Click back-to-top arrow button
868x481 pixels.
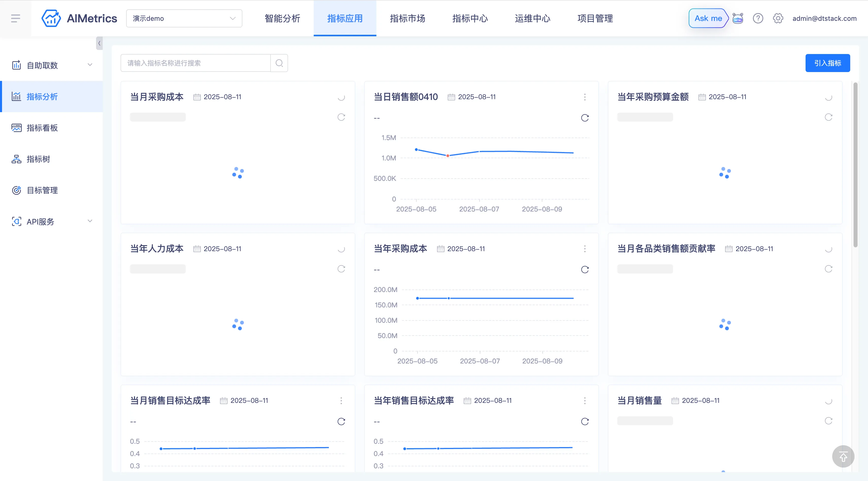click(843, 457)
